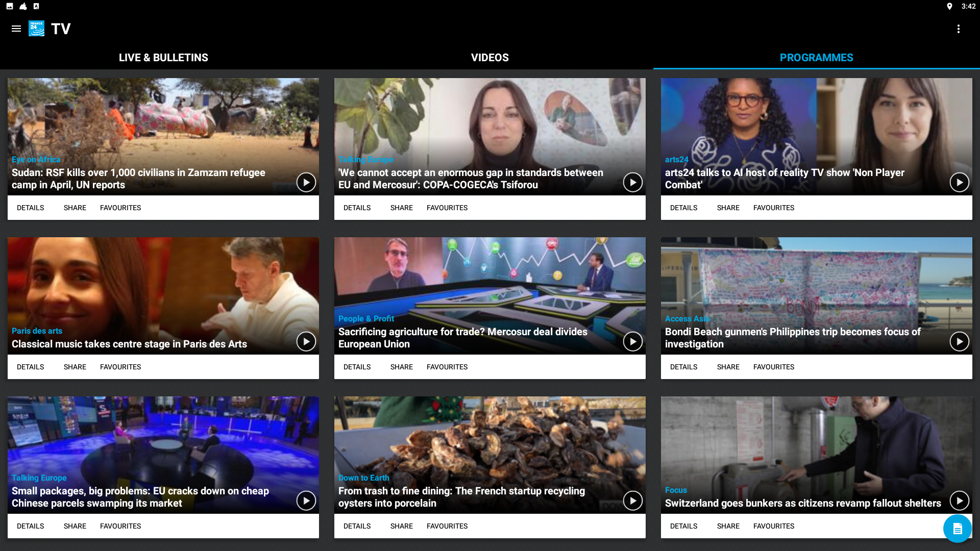This screenshot has width=980, height=551.
Task: Open the Access Asia category label
Action: [x=687, y=319]
